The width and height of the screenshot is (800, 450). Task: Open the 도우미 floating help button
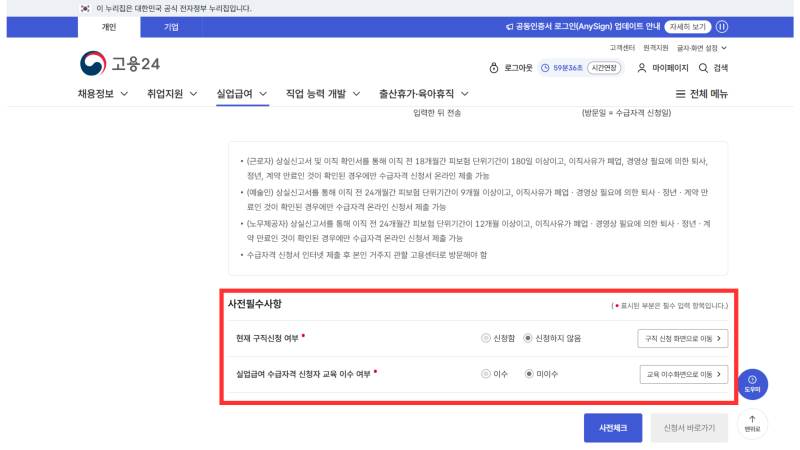[753, 384]
